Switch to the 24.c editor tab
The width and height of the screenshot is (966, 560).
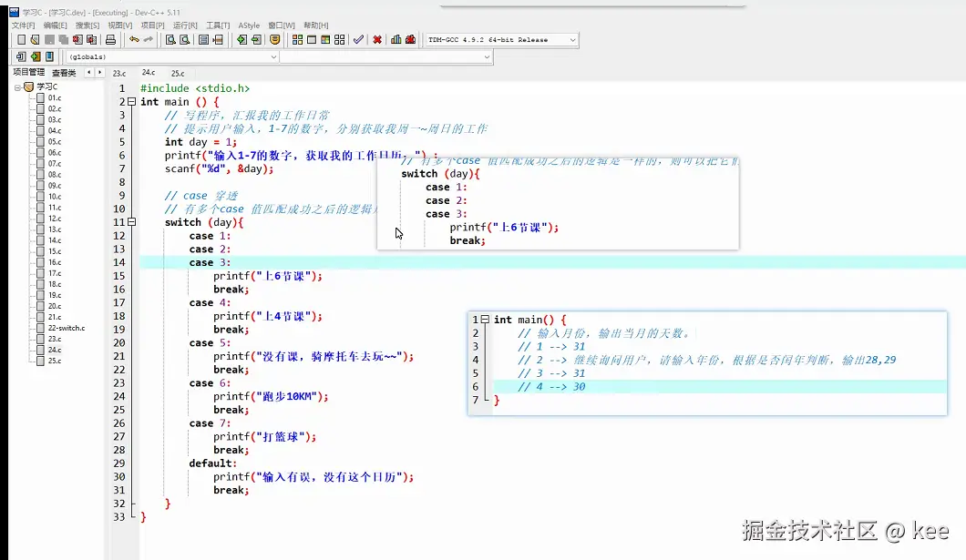point(149,73)
